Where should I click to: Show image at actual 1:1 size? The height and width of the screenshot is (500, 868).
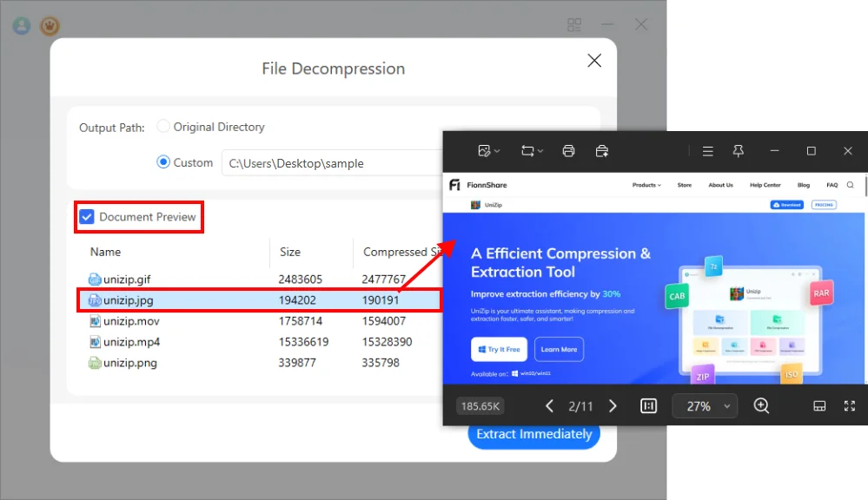(x=648, y=406)
